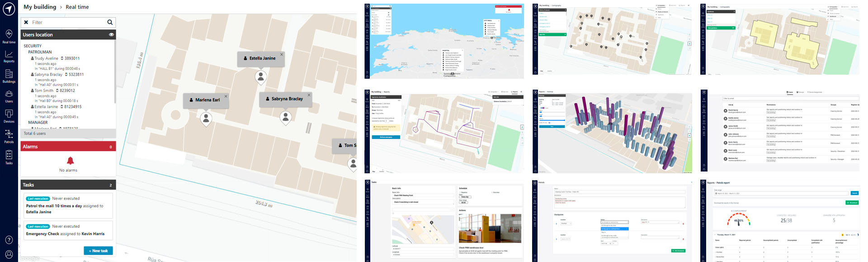The image size is (868, 262).
Task: Click the New task button
Action: tap(98, 251)
